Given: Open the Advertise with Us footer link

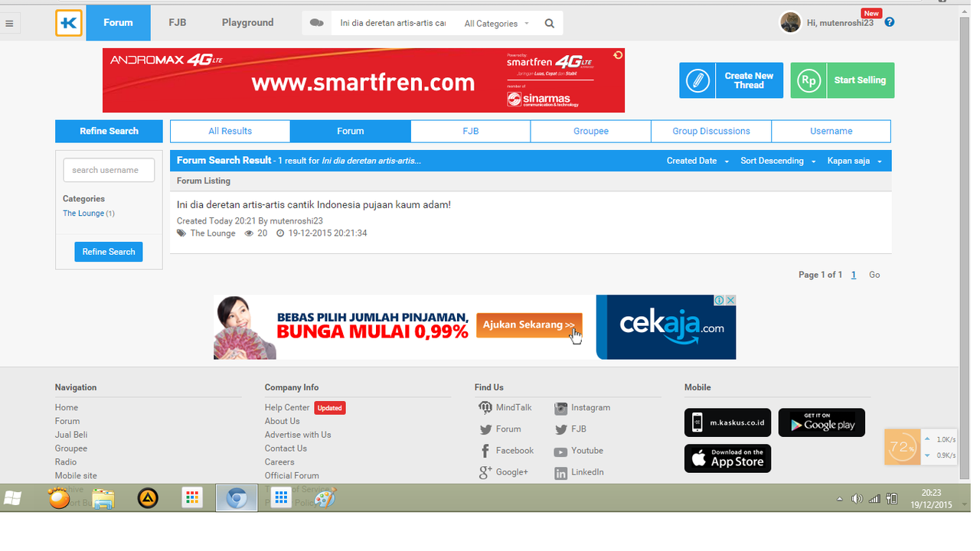Looking at the screenshot, I should pos(298,435).
